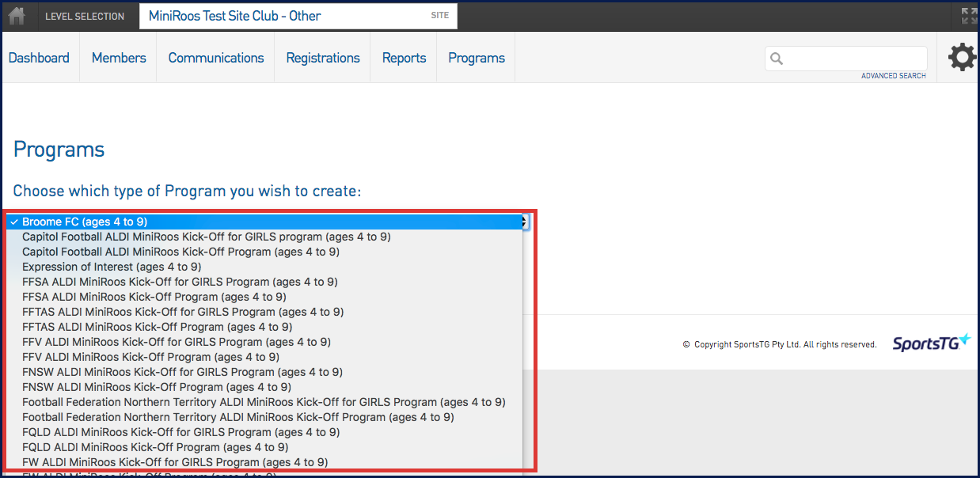Click the SportsTG logo

pyautogui.click(x=931, y=343)
